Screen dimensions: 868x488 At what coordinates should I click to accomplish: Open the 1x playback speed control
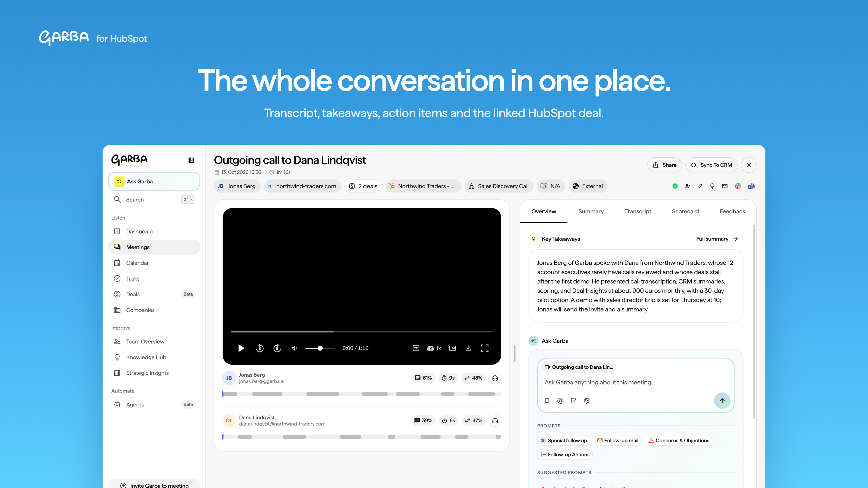[x=434, y=348]
